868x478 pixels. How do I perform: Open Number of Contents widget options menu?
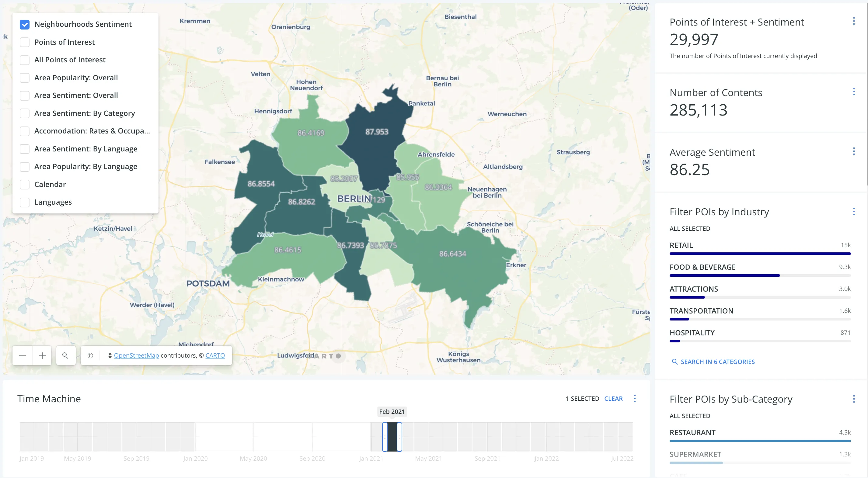coord(853,92)
